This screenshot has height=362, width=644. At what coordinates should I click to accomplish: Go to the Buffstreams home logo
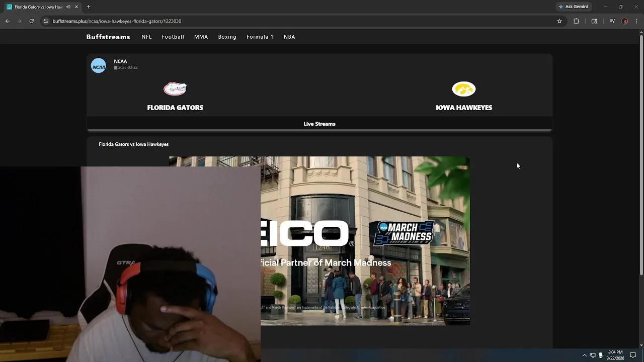(108, 37)
